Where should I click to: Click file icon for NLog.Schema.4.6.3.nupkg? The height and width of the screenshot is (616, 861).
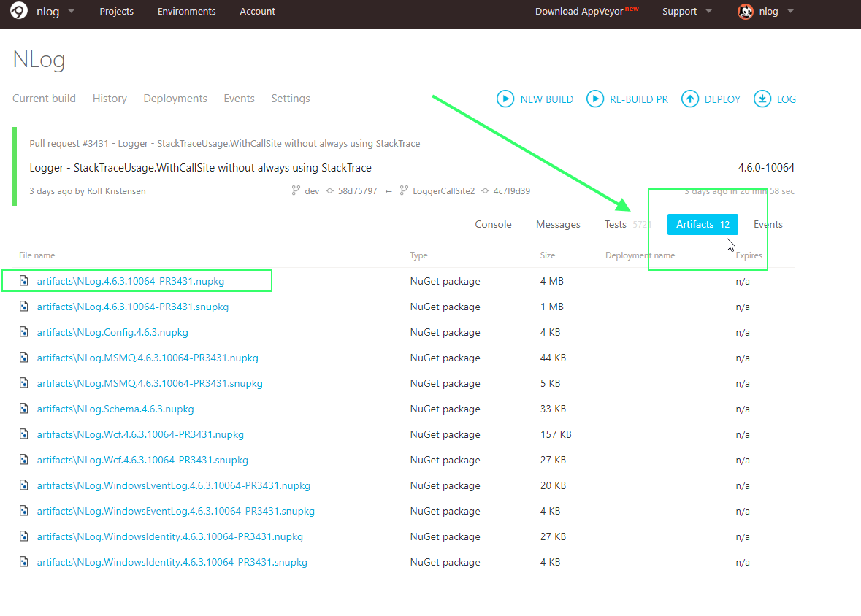pyautogui.click(x=23, y=409)
